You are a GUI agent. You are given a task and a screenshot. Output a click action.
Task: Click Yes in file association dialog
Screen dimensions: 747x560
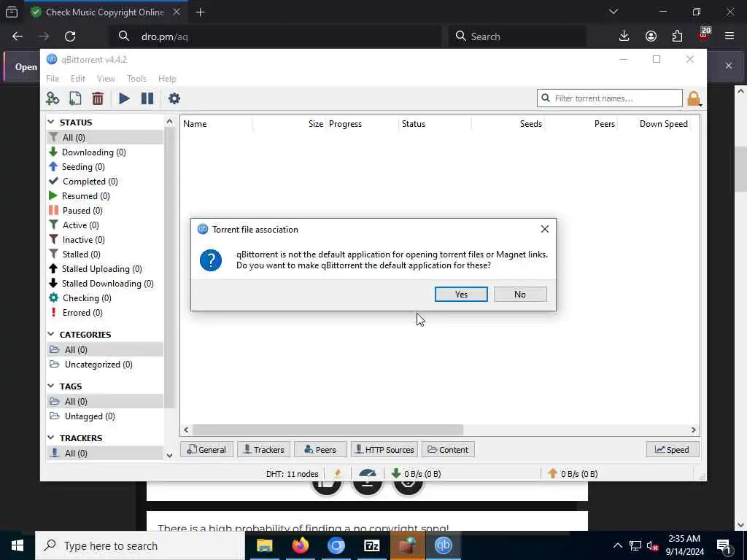pos(461,295)
